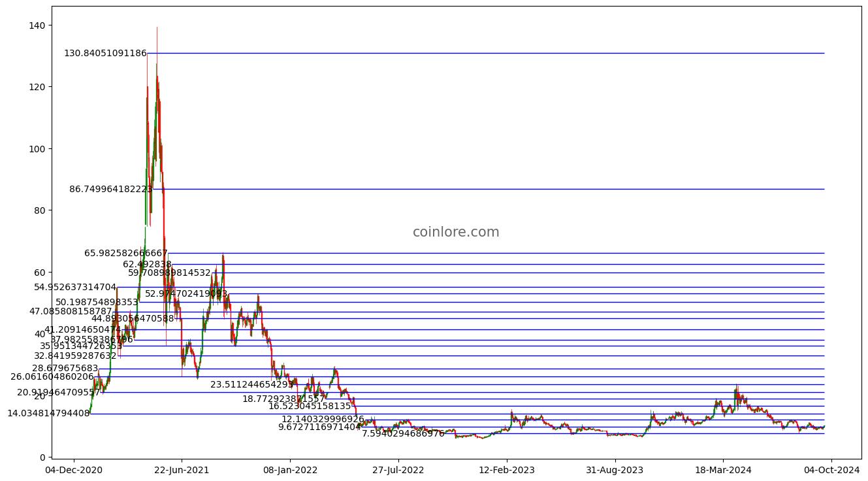868x481 pixels.
Task: Click the 130.84051091186 price level label
Action: (106, 53)
